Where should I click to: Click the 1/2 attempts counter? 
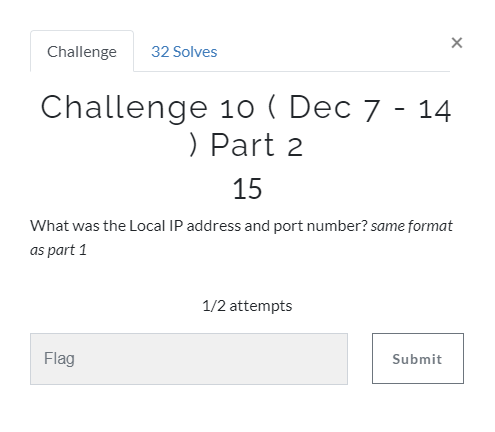coord(247,306)
